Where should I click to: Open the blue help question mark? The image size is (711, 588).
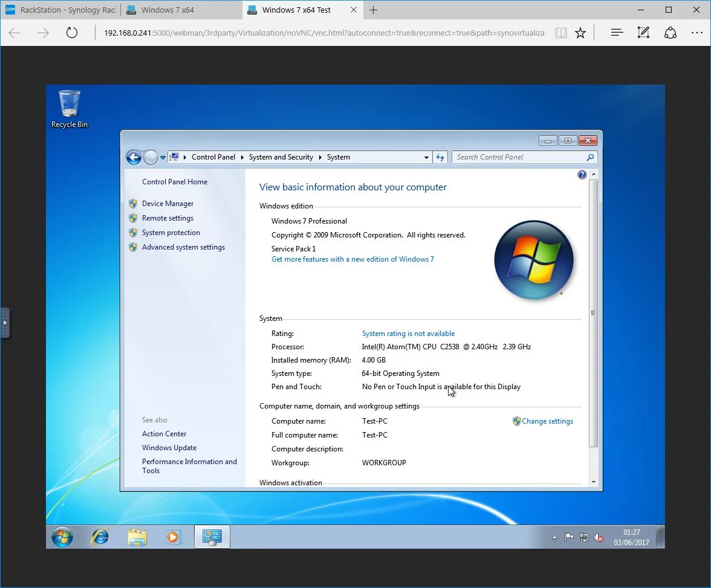click(x=582, y=175)
